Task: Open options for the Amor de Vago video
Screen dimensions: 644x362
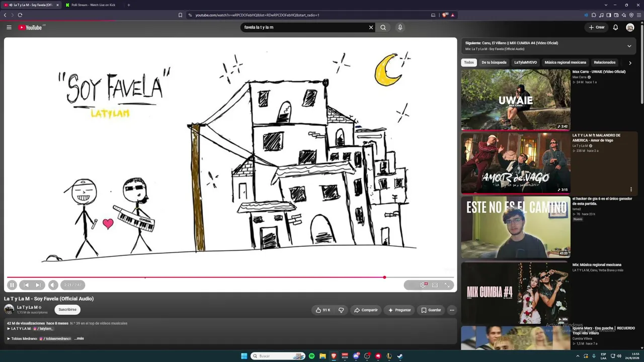Action: 631,190
